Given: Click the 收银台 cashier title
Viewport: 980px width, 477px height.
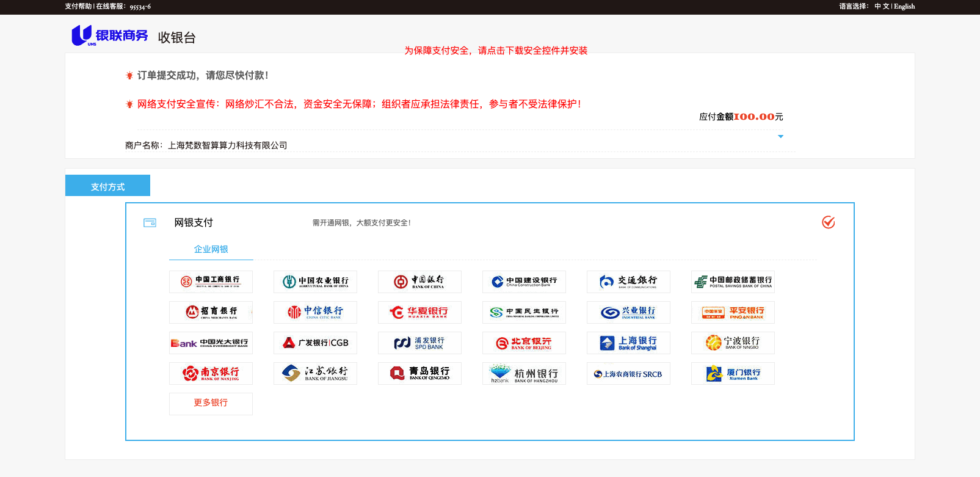Looking at the screenshot, I should (177, 38).
